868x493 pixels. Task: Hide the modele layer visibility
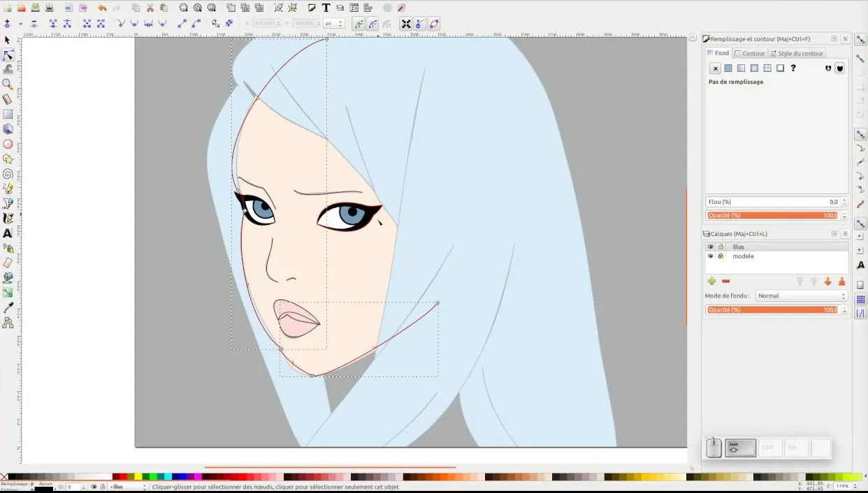point(711,256)
